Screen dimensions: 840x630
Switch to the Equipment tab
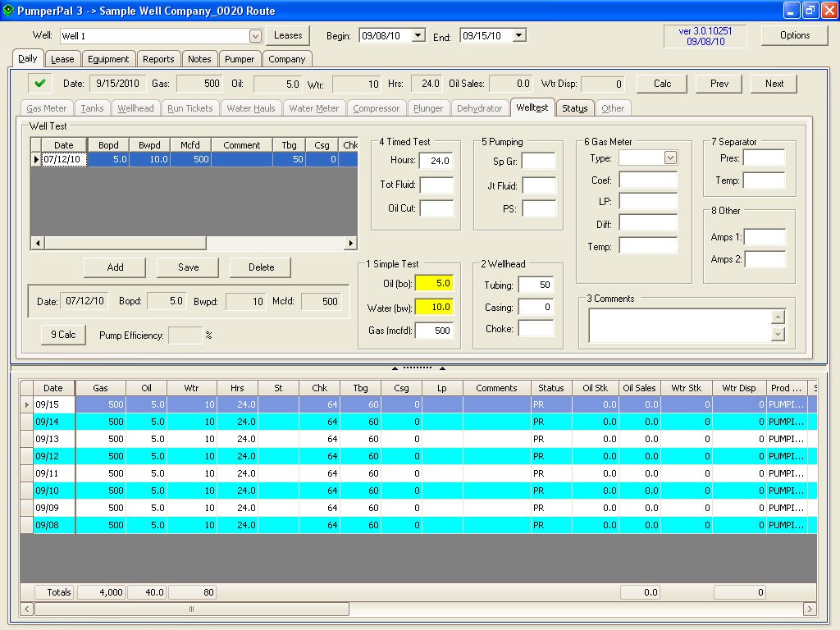[108, 59]
